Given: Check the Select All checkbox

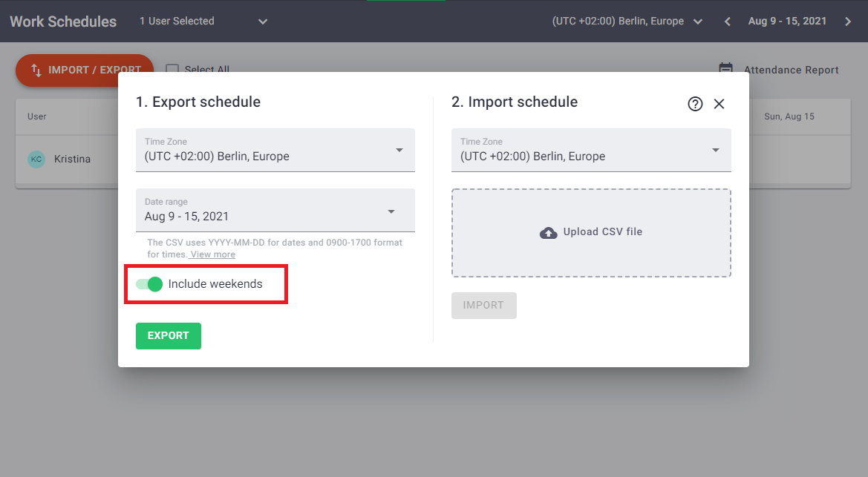Looking at the screenshot, I should (x=172, y=69).
